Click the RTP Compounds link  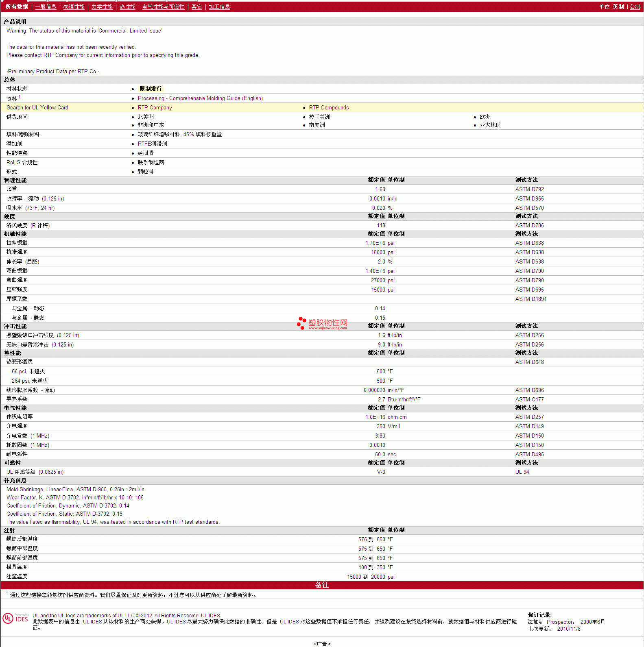coord(329,107)
